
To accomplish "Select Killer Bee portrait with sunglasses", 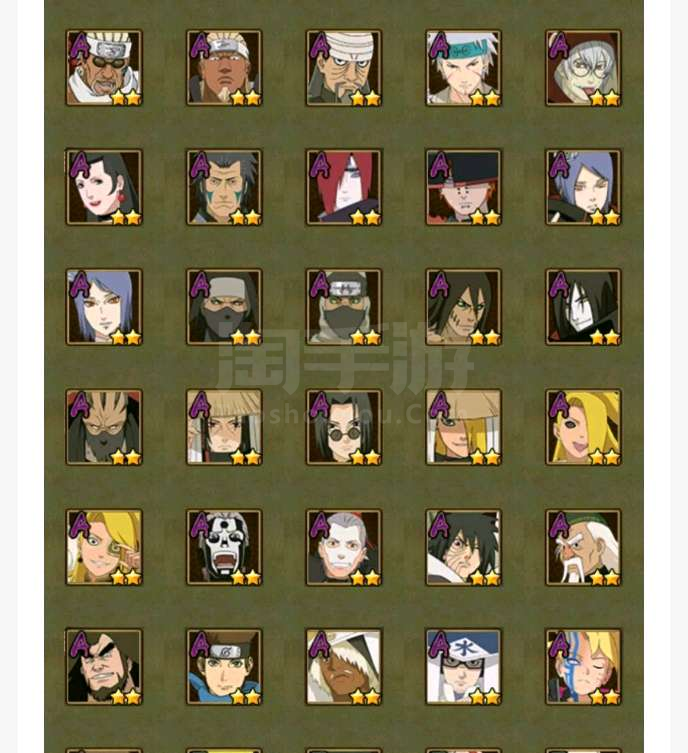I will pyautogui.click(x=104, y=68).
